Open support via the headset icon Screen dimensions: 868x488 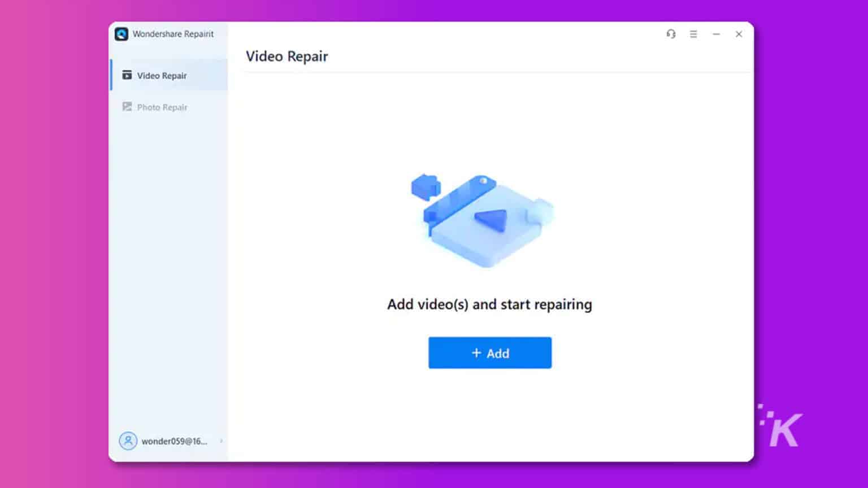pyautogui.click(x=671, y=34)
